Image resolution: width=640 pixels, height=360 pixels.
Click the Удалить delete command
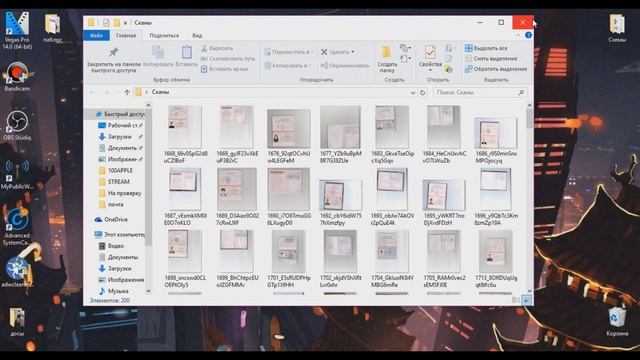pyautogui.click(x=337, y=52)
